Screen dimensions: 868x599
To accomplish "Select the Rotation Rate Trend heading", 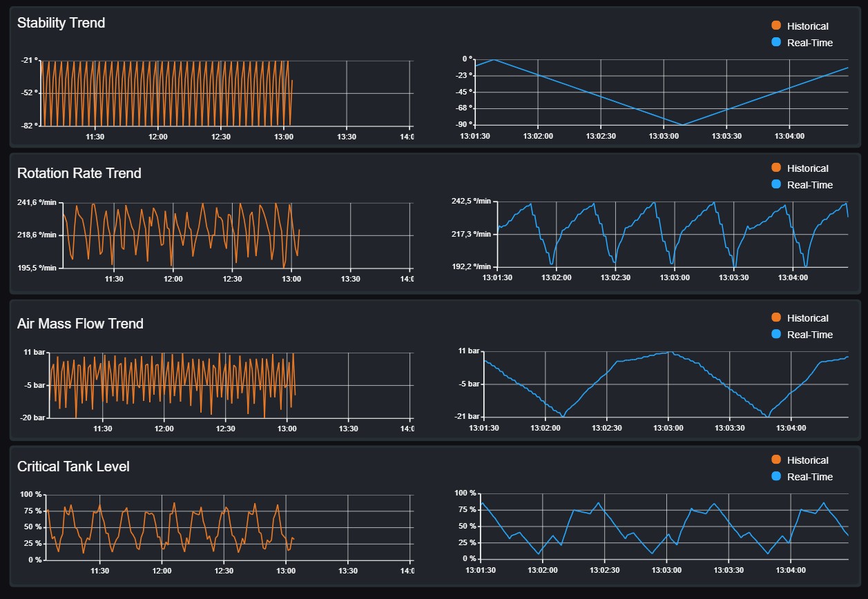I will tap(79, 173).
